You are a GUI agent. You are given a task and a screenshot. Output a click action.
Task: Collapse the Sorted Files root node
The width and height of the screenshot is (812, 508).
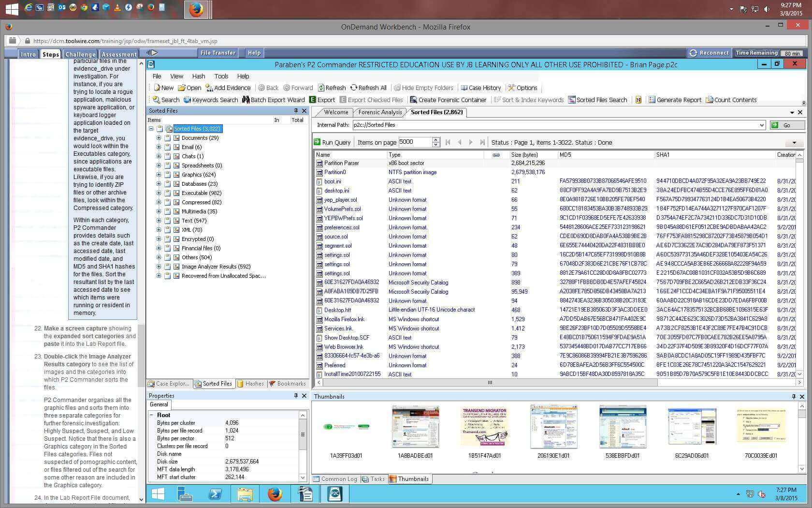(151, 129)
